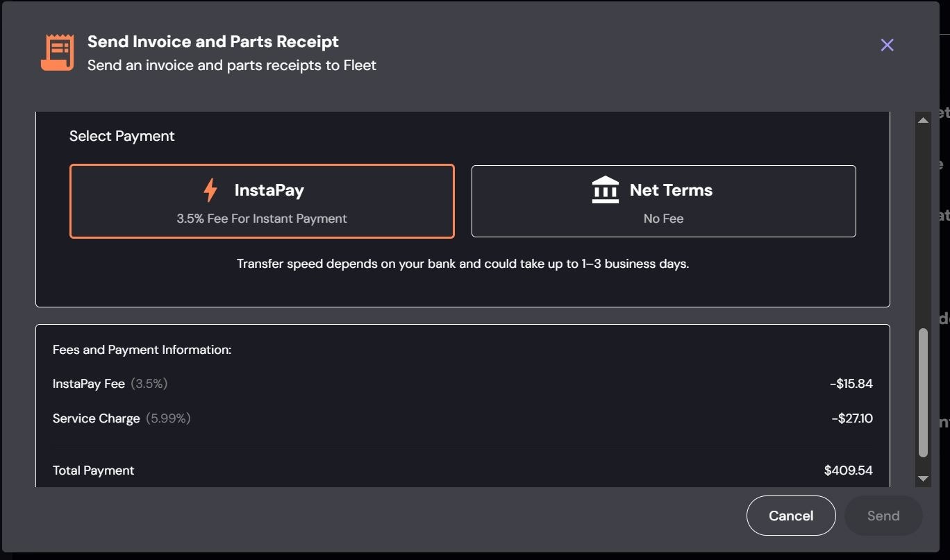Click the Select Payment heading
Screen dimensions: 950x560
[x=122, y=136]
